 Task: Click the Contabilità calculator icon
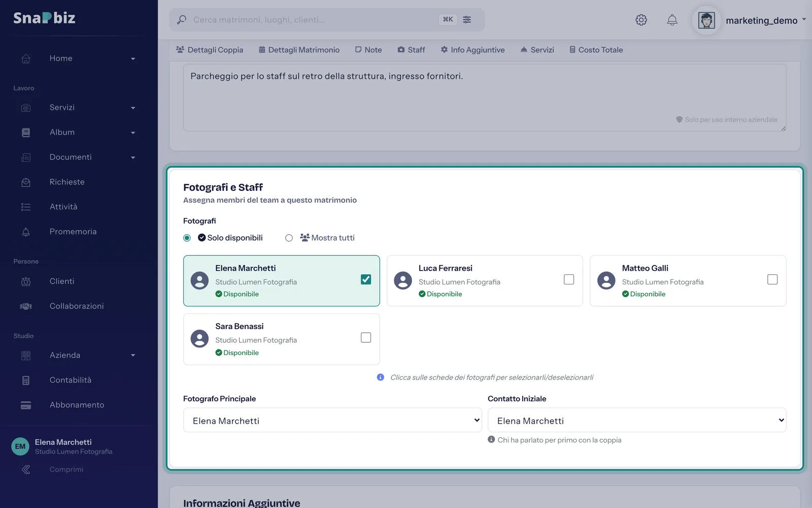click(26, 380)
